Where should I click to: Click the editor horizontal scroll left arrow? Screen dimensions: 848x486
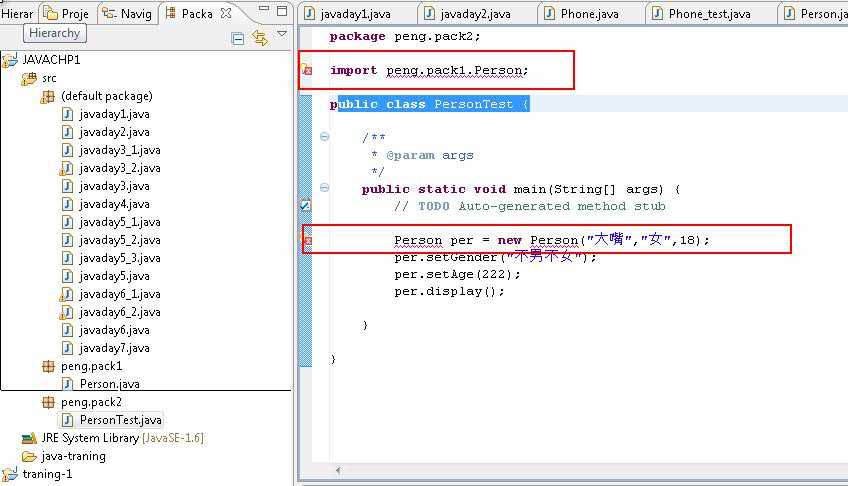click(x=338, y=470)
